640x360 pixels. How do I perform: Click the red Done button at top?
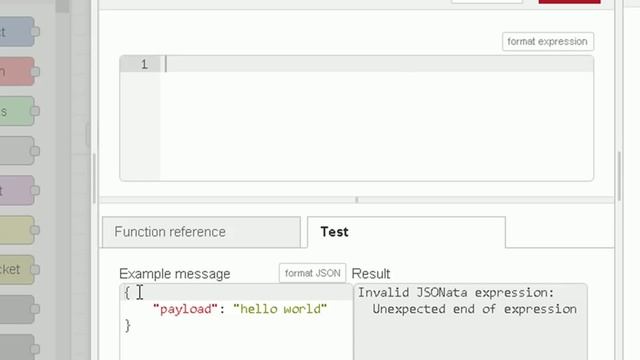569,2
